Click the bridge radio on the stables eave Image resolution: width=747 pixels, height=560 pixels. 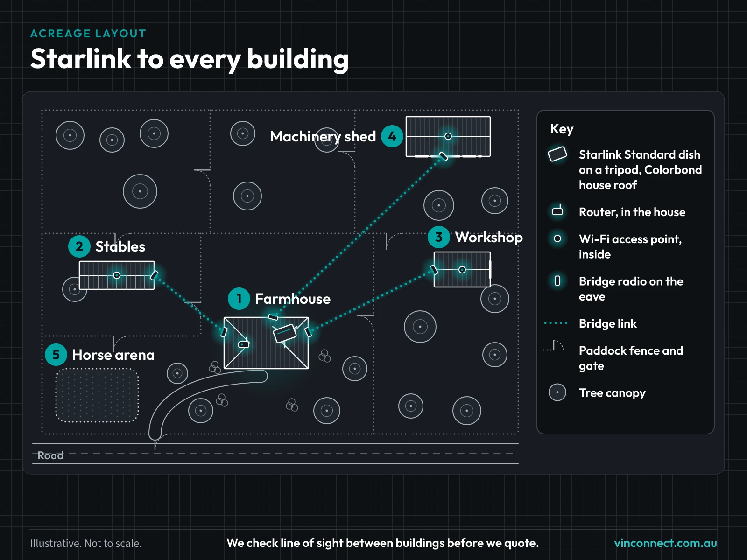point(154,275)
